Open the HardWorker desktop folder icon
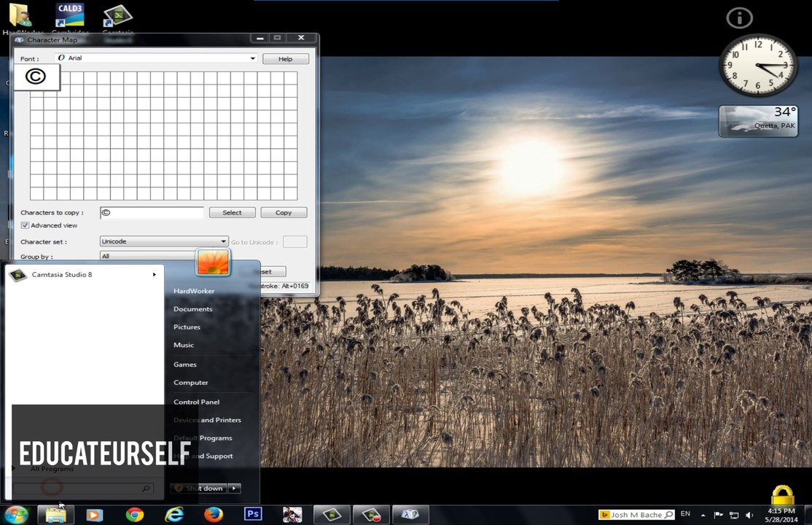 [20, 15]
